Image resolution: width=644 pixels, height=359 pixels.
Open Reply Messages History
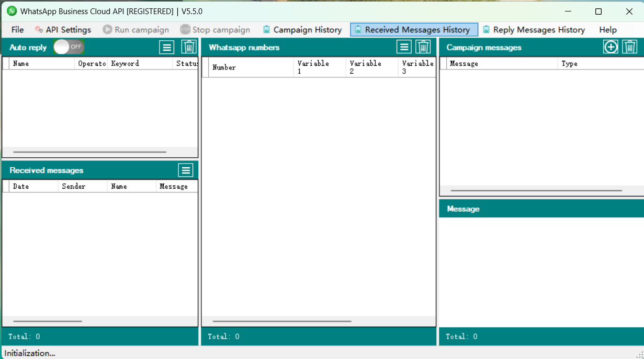pyautogui.click(x=533, y=30)
